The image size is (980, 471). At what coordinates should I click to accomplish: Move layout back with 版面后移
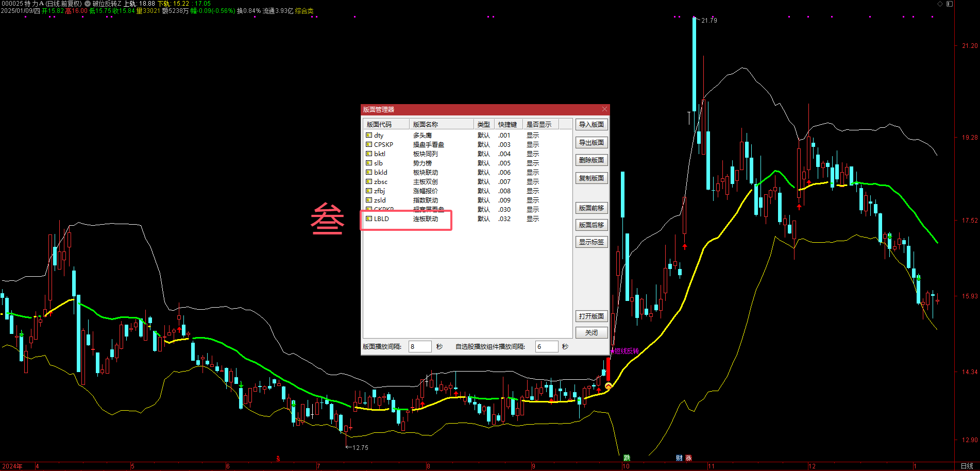tap(592, 225)
